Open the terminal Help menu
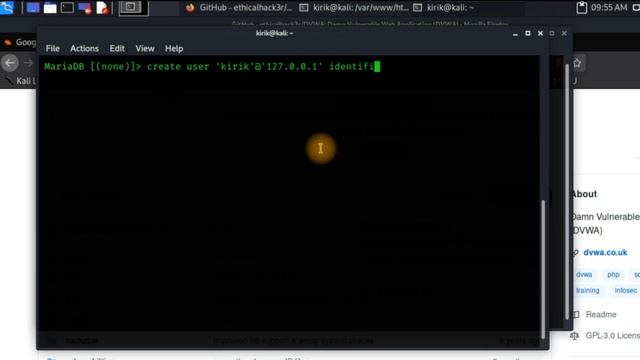This screenshot has height=360, width=640. [174, 49]
